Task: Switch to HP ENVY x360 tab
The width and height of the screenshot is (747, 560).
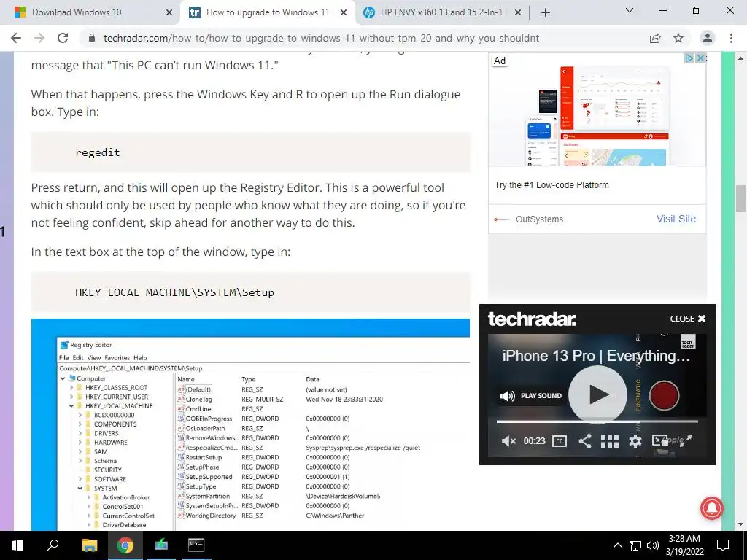Action: (441, 12)
